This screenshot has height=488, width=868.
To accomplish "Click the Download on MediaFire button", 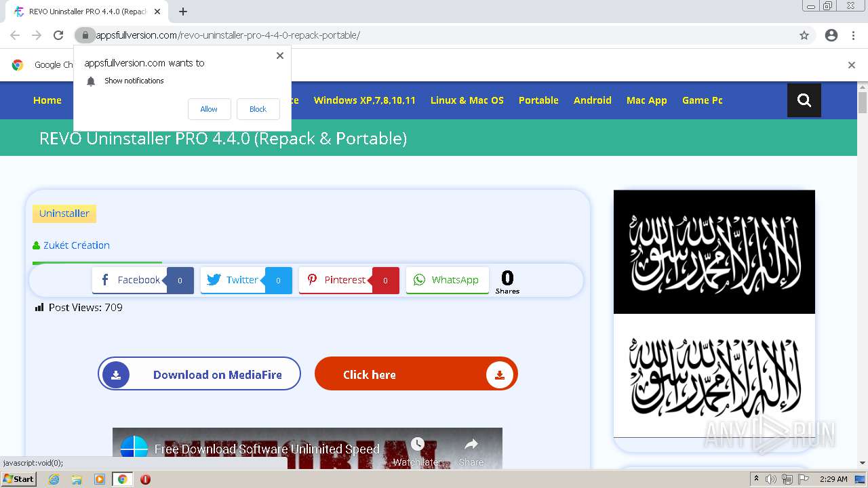I will coord(199,373).
